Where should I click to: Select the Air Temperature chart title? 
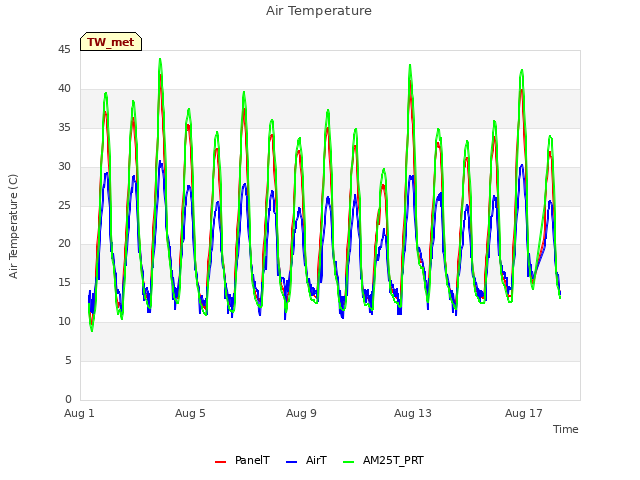tap(319, 11)
